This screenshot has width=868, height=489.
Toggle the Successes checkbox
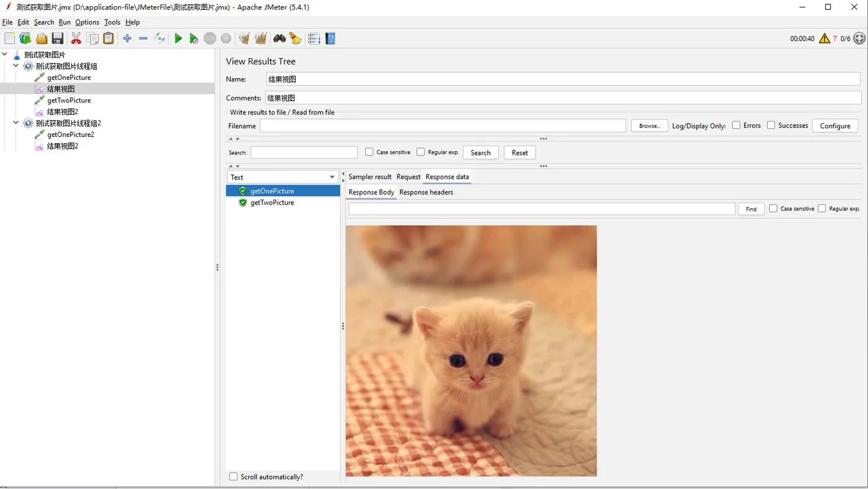pyautogui.click(x=771, y=125)
